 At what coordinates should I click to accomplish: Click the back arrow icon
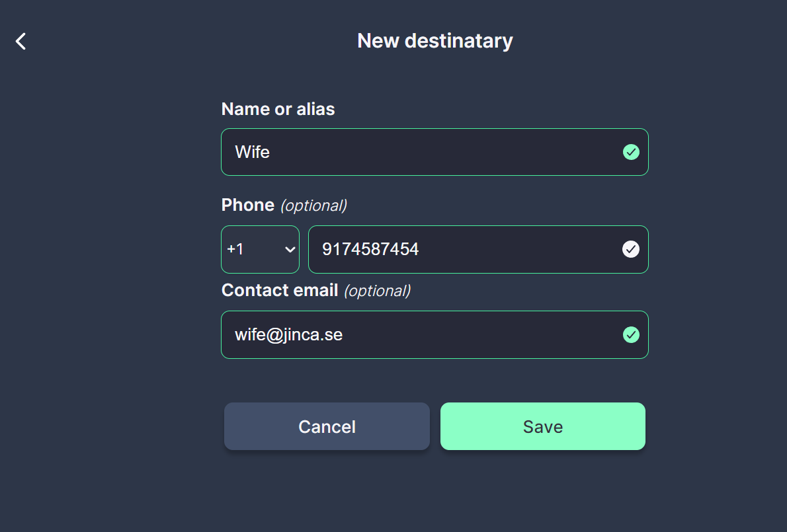pos(20,41)
